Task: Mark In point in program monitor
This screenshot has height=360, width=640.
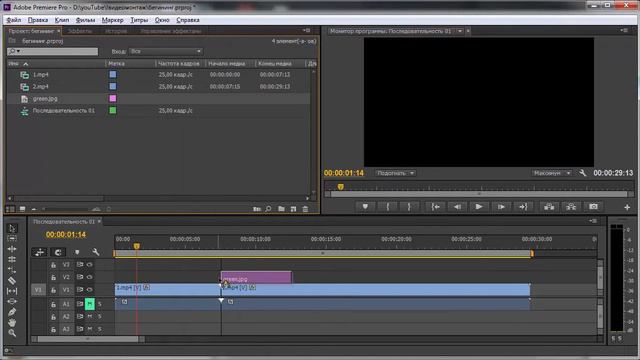Action: (387, 207)
